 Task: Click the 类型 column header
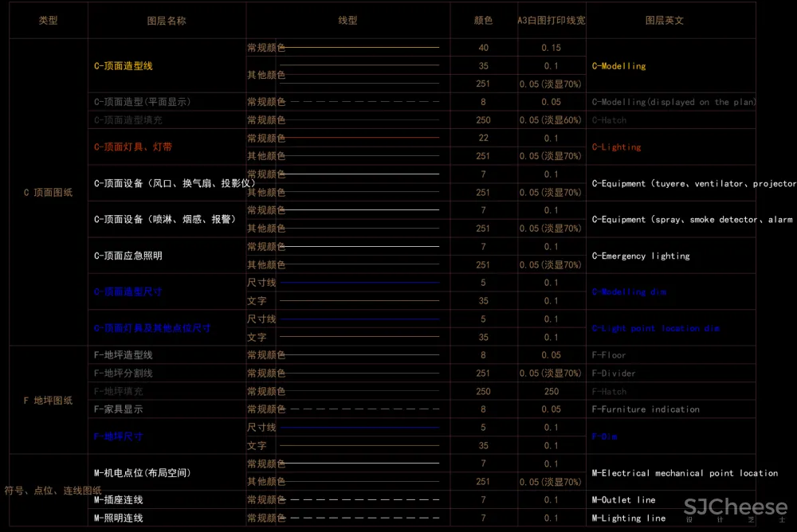[48, 21]
